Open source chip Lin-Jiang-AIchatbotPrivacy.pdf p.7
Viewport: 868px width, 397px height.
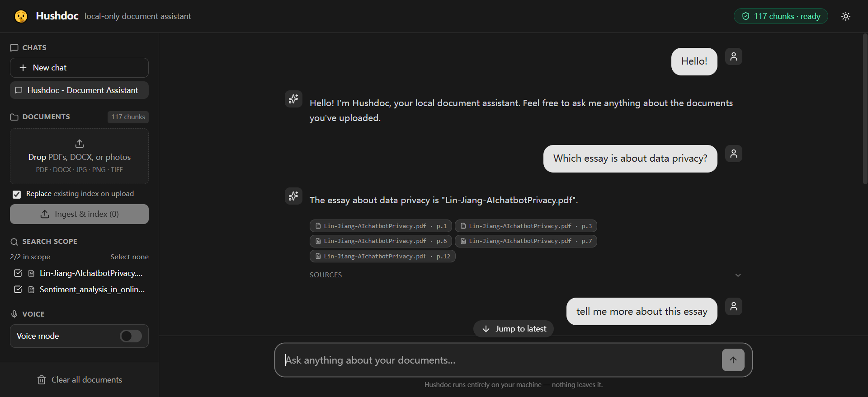526,241
